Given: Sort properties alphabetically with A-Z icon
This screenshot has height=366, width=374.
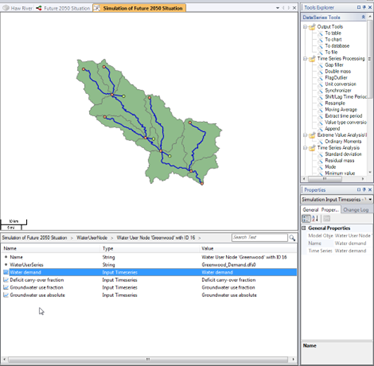Looking at the screenshot, I should click(315, 219).
